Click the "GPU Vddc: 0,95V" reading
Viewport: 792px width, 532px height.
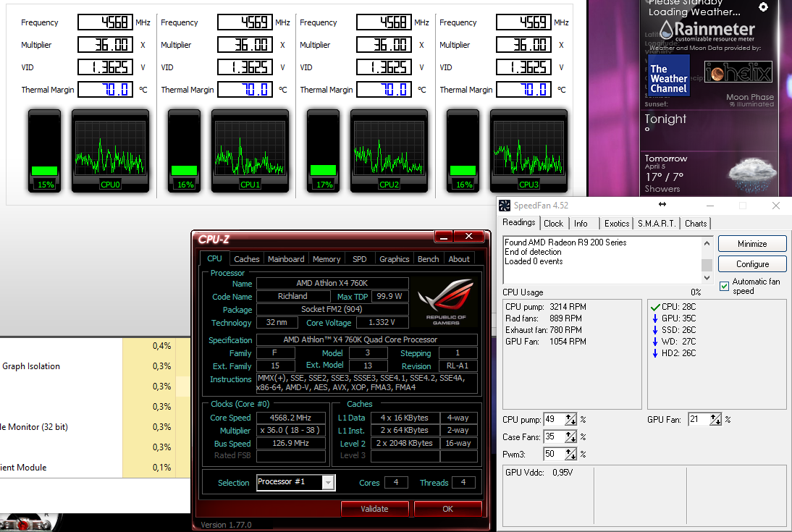(539, 473)
